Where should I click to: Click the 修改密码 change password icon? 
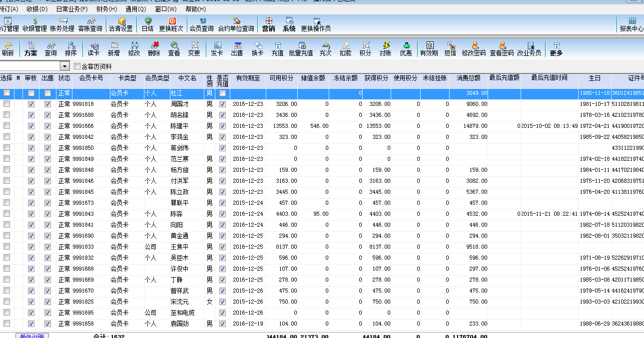(474, 49)
